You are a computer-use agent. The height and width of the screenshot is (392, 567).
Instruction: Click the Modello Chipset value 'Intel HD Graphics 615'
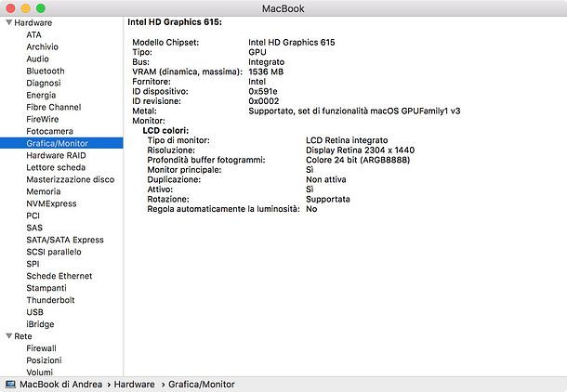point(292,43)
